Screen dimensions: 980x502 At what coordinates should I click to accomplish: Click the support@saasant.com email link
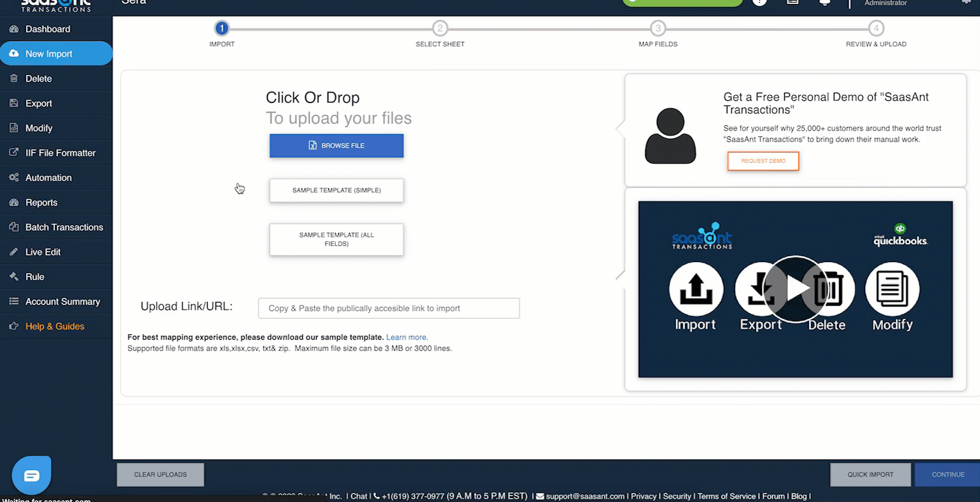(585, 496)
